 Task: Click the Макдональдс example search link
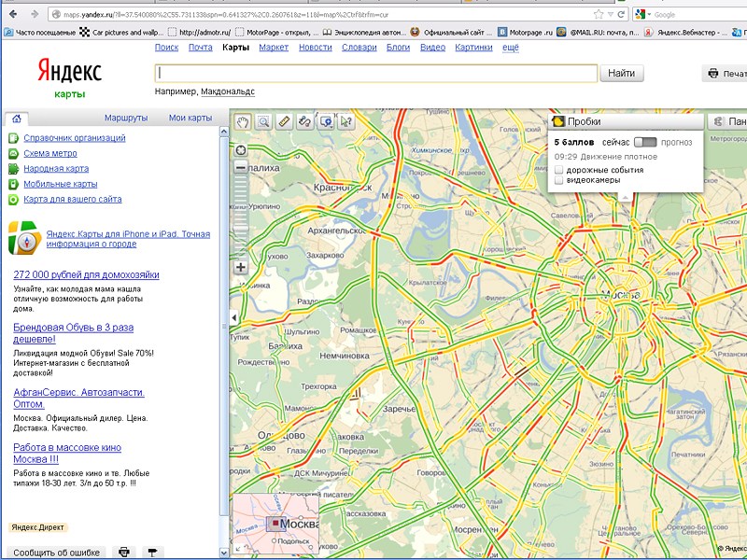pyautogui.click(x=228, y=91)
